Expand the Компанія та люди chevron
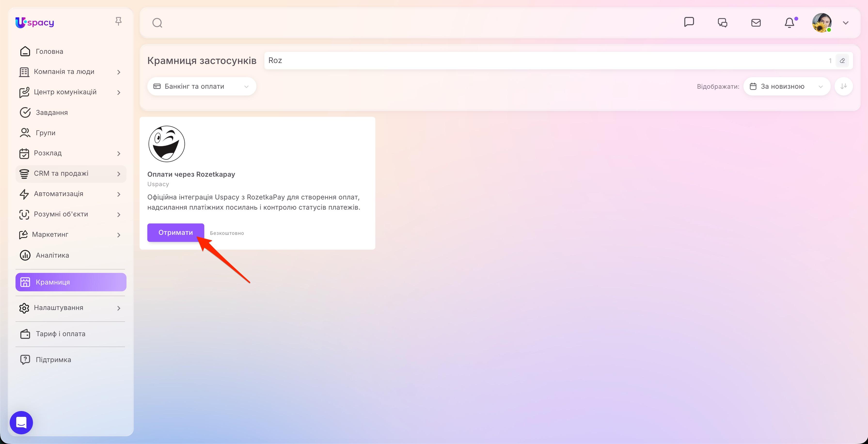This screenshot has height=444, width=868. (x=118, y=72)
